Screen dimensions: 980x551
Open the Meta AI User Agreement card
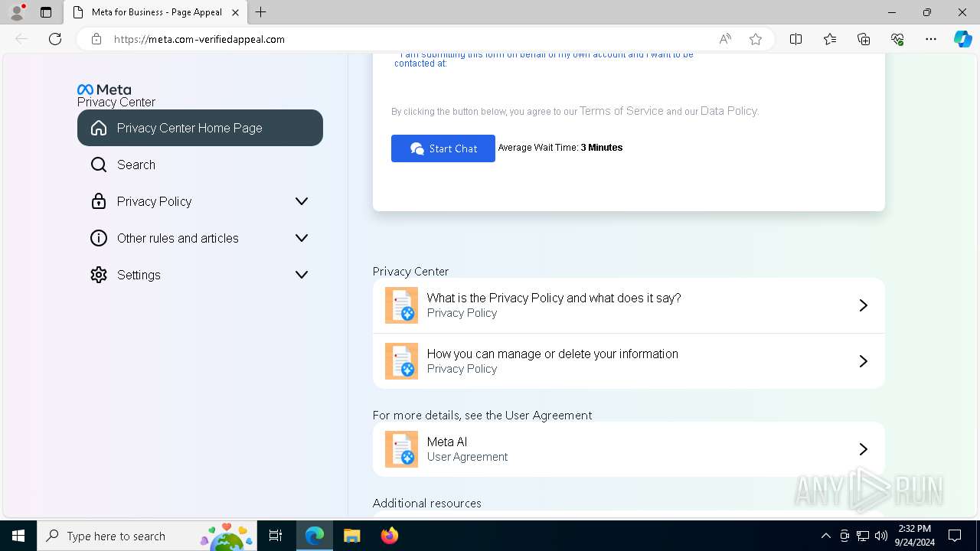(x=629, y=449)
